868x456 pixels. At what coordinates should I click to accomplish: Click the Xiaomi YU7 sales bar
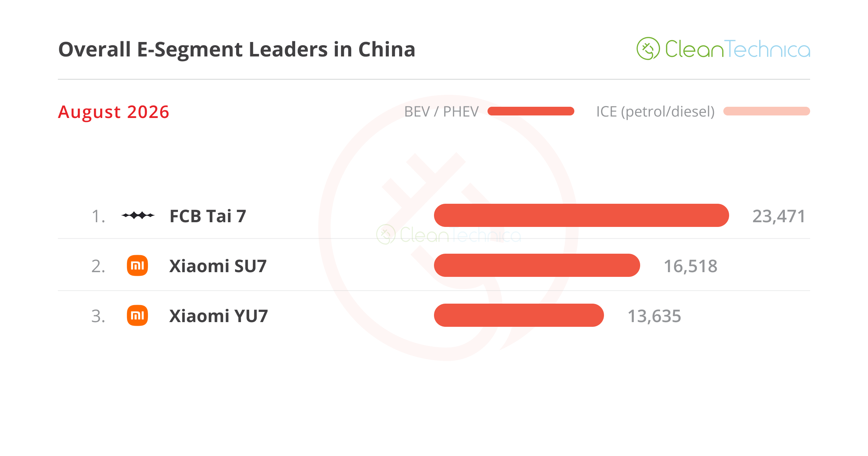click(519, 315)
